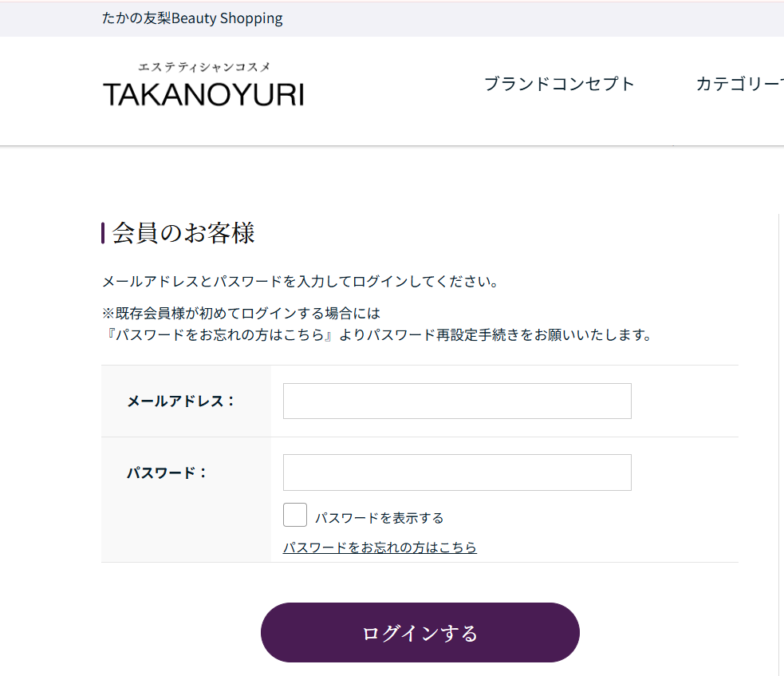784x676 pixels.
Task: Focus the パスワード input field
Action: (x=457, y=472)
